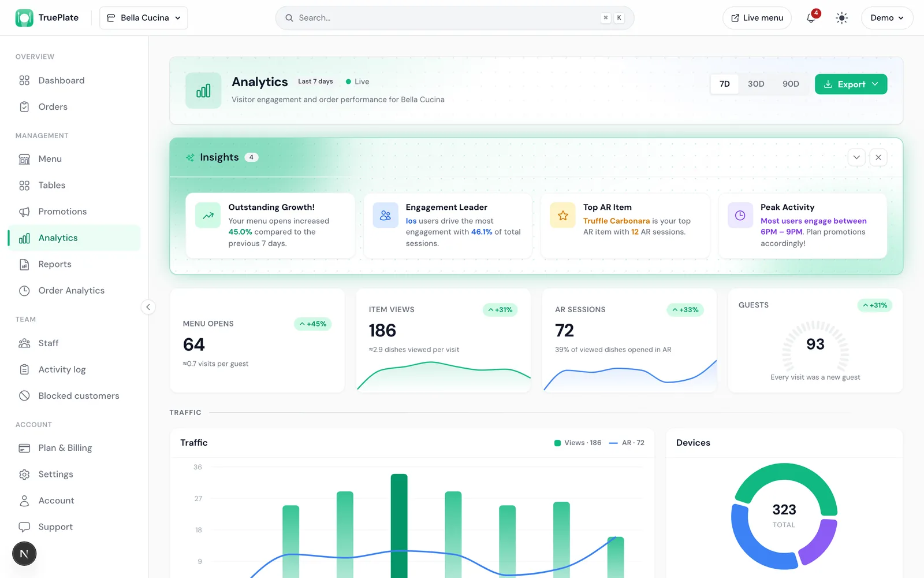Screen dimensions: 924x578
Task: Open the Live menu link
Action: click(x=757, y=18)
